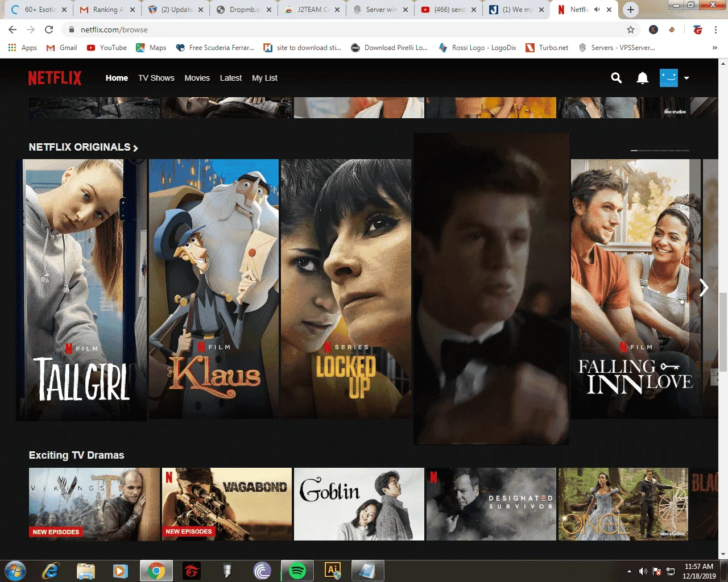Open the Gmail bookmark
The height and width of the screenshot is (582, 728).
click(x=62, y=48)
